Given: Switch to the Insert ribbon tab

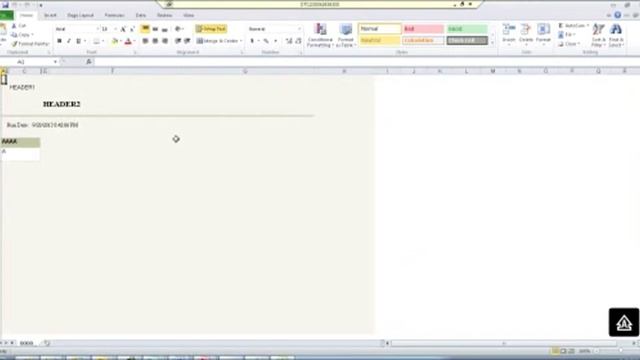Looking at the screenshot, I should coord(50,16).
